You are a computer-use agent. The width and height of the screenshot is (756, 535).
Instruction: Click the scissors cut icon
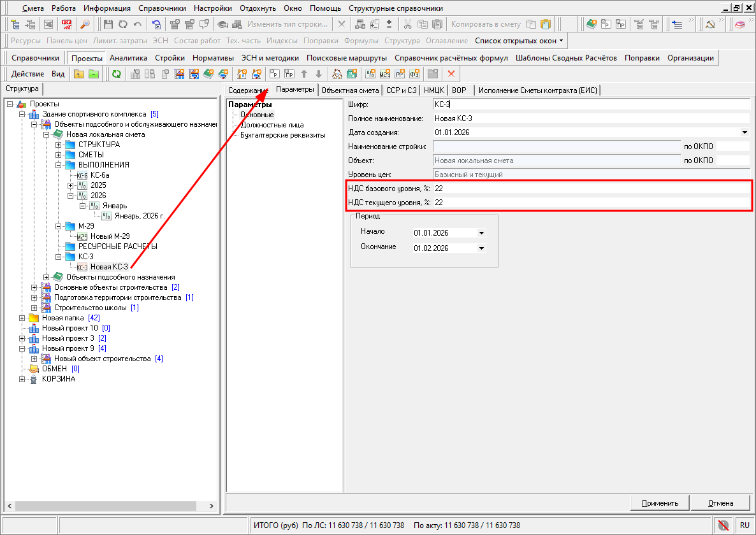click(407, 24)
